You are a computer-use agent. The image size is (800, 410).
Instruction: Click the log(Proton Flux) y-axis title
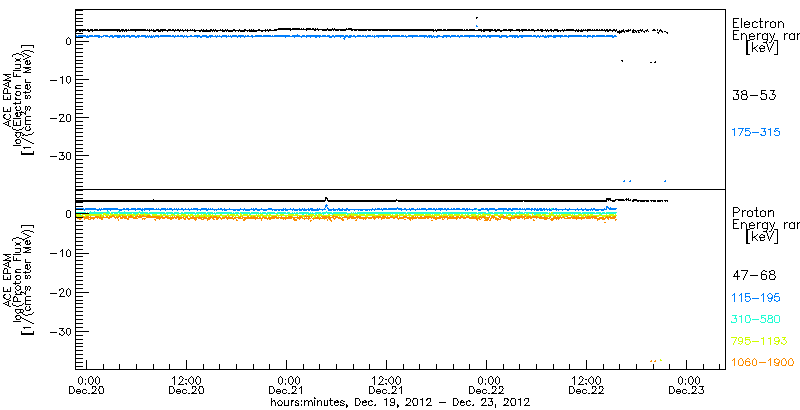tap(19, 282)
